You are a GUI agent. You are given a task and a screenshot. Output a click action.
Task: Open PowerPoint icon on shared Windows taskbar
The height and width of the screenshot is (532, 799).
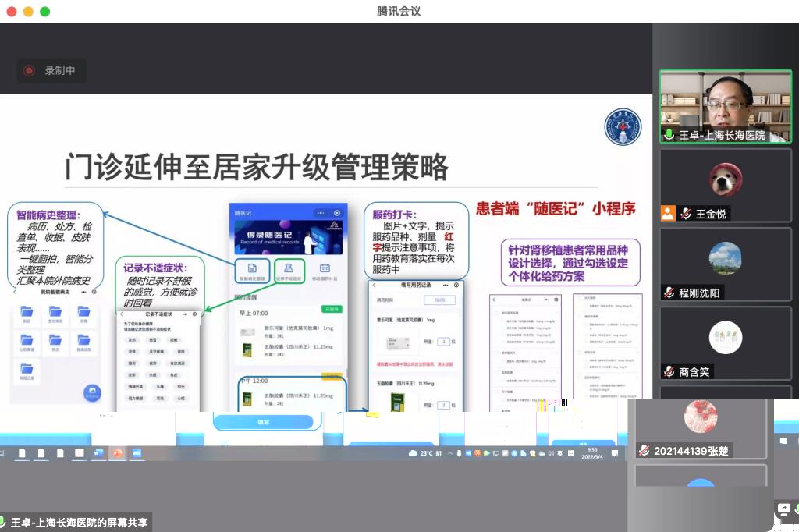[x=118, y=452]
